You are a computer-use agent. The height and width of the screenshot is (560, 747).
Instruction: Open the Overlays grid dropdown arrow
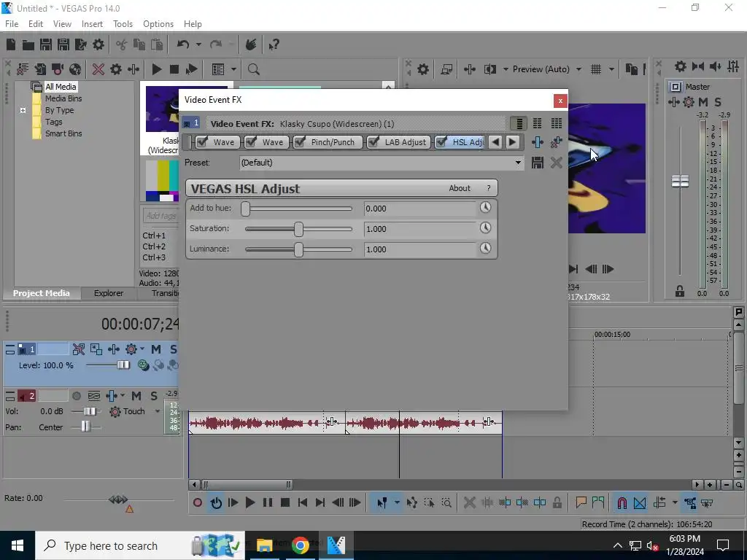click(611, 69)
